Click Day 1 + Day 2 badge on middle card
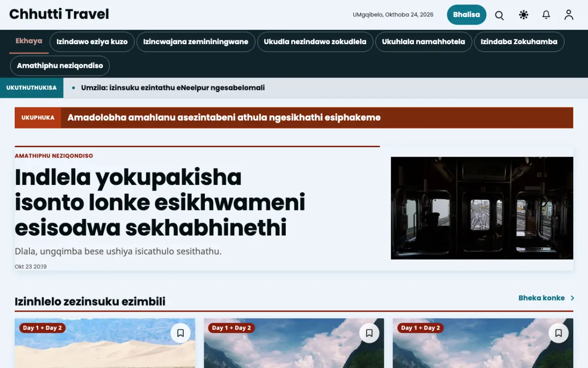Image resolution: width=588 pixels, height=368 pixels. 231,328
